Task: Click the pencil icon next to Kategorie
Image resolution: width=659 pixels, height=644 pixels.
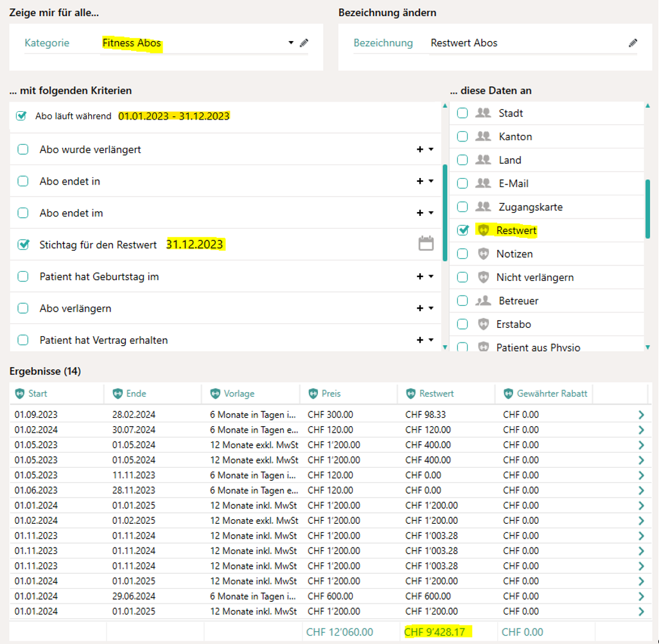Action: (x=304, y=43)
